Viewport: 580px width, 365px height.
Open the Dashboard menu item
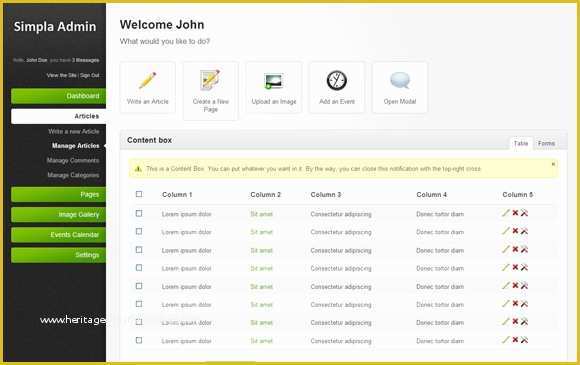58,96
